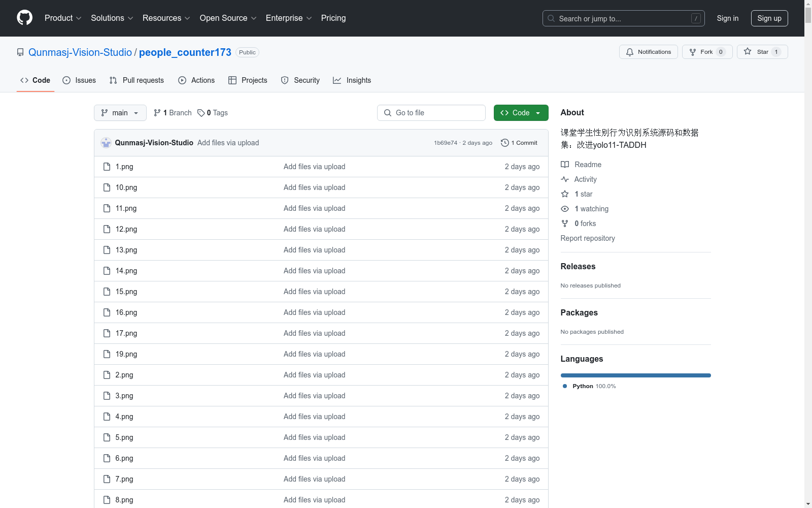
Task: Click the file icon next to 4.png
Action: (x=107, y=417)
